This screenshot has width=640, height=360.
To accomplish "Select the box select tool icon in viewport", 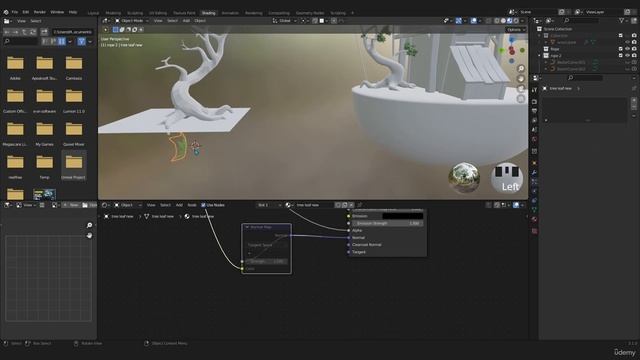I will tap(116, 29).
